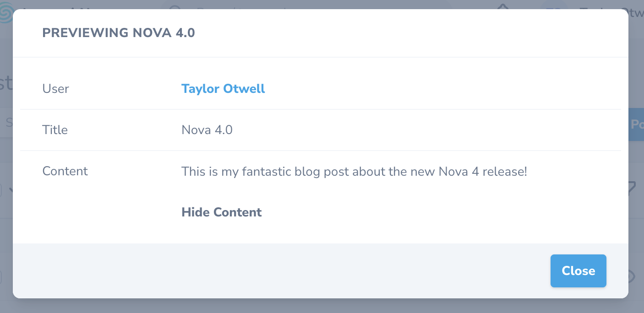Tick the post row checkbox at the left edge
This screenshot has width=644, height=313.
(1, 277)
